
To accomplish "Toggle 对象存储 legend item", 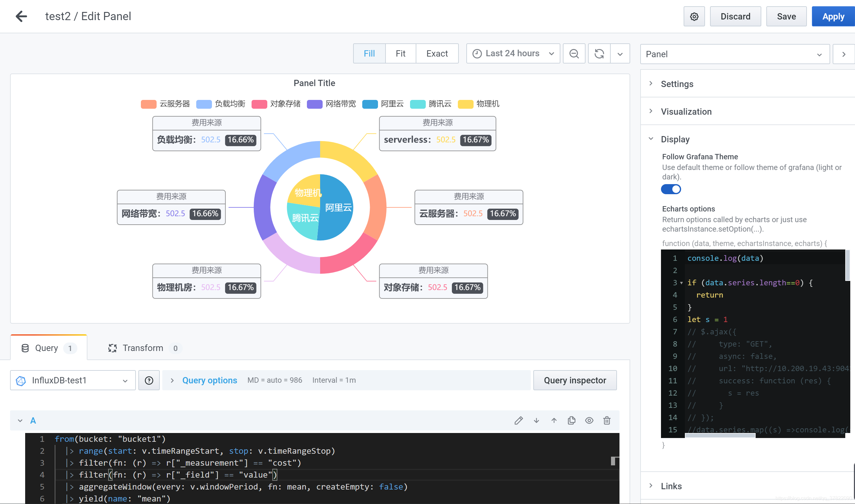I will tap(276, 104).
